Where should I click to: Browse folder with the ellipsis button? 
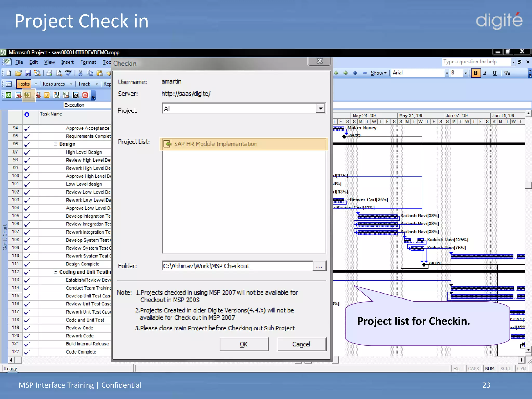[319, 266]
